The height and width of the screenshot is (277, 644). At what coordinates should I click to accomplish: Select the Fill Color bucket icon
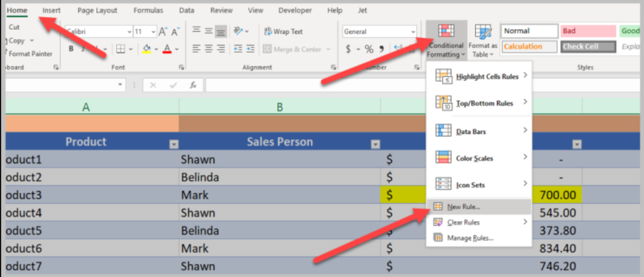(x=147, y=49)
